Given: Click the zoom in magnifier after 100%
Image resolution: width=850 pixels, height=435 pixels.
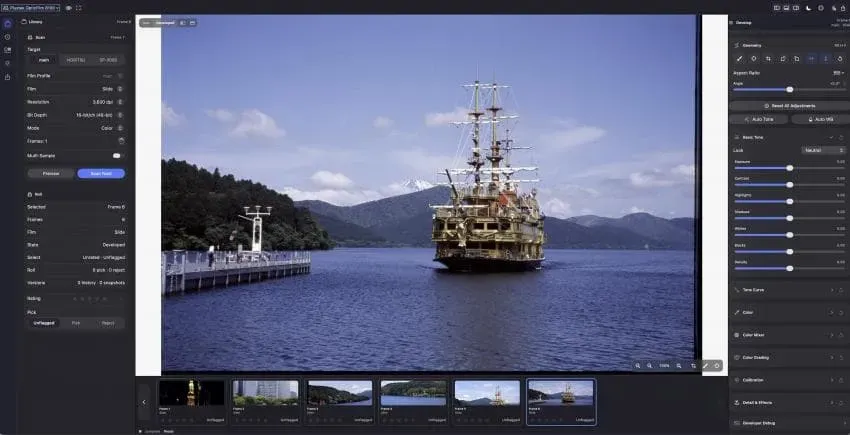Looking at the screenshot, I should click(x=679, y=366).
